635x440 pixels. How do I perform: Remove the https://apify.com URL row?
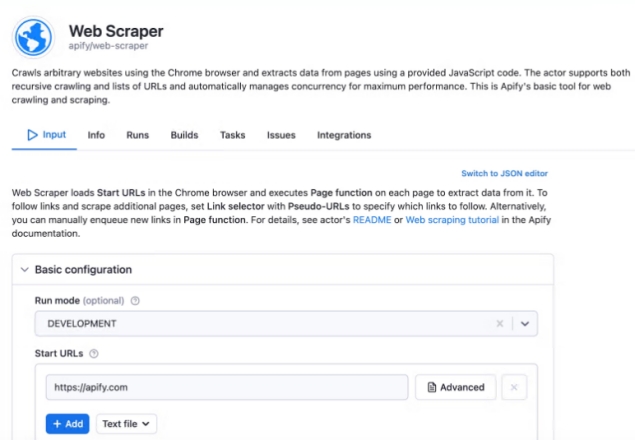click(513, 388)
